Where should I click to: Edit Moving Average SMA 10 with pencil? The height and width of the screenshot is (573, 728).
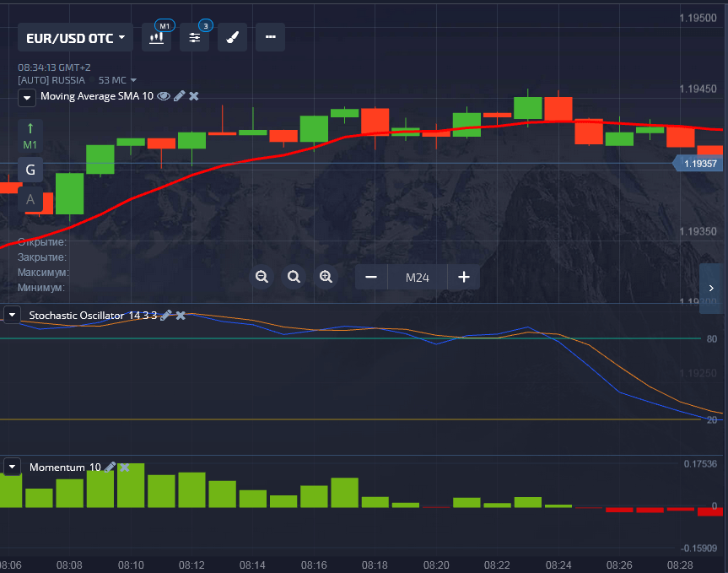179,96
